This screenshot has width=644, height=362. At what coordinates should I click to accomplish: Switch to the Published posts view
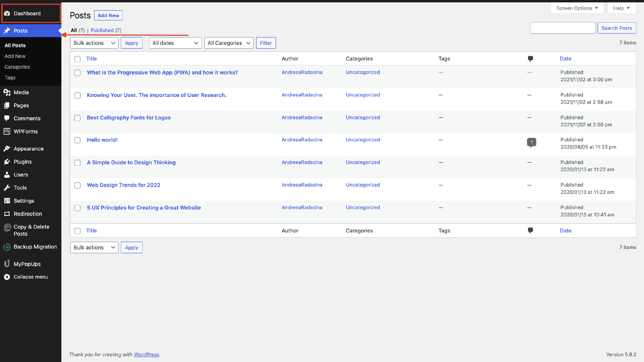point(102,30)
